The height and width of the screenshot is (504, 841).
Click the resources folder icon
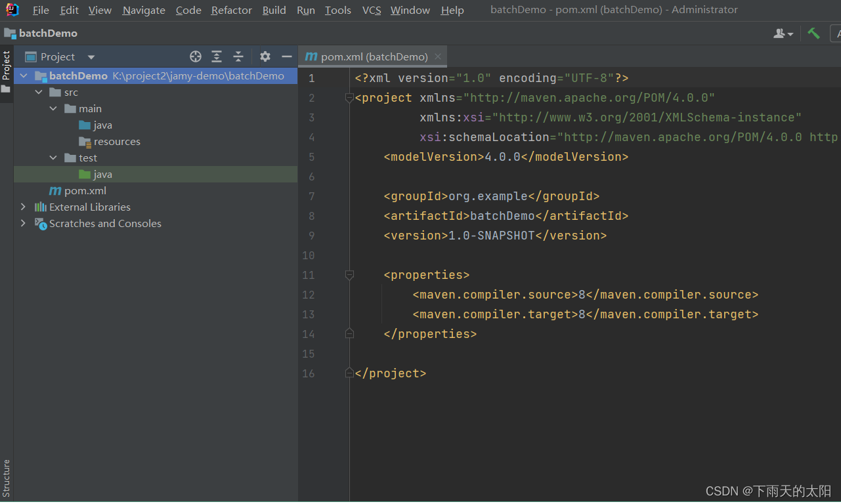(85, 142)
